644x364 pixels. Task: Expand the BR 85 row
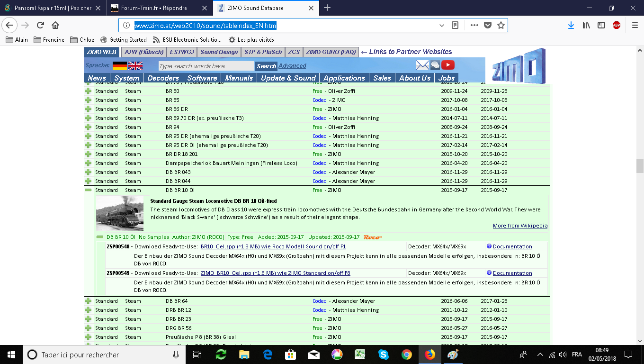[88, 100]
